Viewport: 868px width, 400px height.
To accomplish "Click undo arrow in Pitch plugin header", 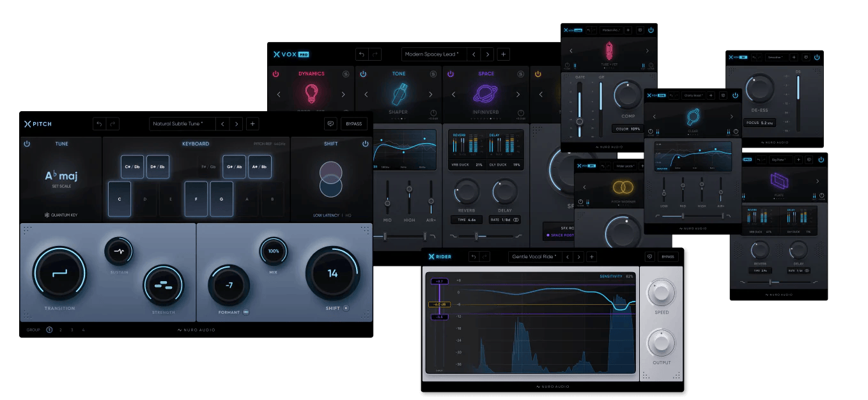I will pyautogui.click(x=98, y=124).
